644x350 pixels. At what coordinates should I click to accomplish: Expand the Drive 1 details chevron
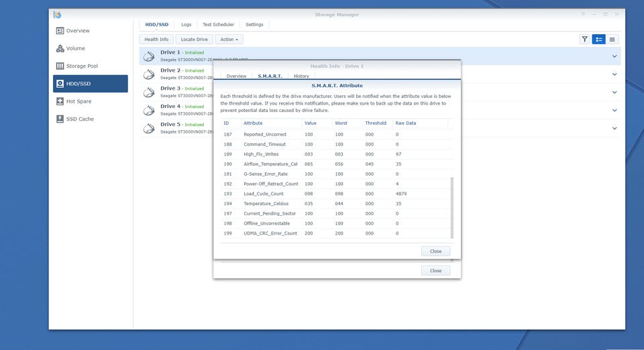coord(614,56)
